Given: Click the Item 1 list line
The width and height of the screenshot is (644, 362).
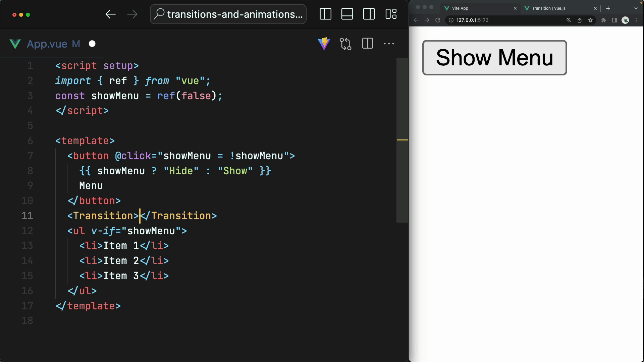Looking at the screenshot, I should coord(124,246).
